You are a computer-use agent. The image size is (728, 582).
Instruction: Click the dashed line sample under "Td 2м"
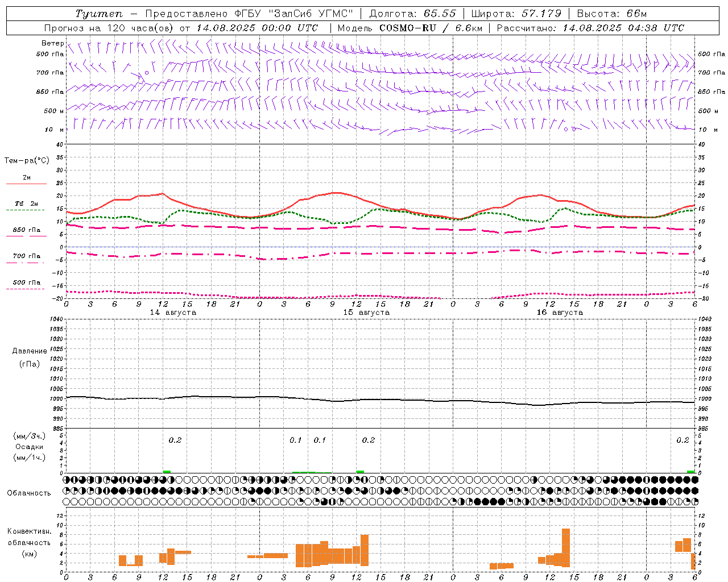pyautogui.click(x=25, y=210)
